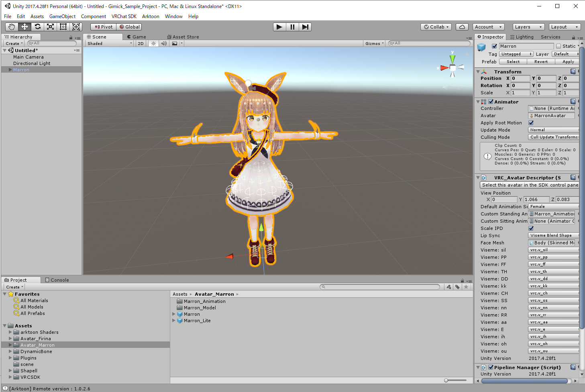The image size is (585, 392).
Task: Click the Inspector horizontal scrollbar
Action: [524, 381]
